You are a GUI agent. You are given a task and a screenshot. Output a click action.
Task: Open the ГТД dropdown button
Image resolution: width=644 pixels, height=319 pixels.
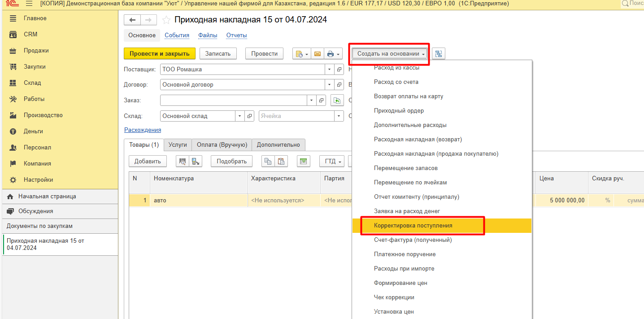click(x=332, y=162)
